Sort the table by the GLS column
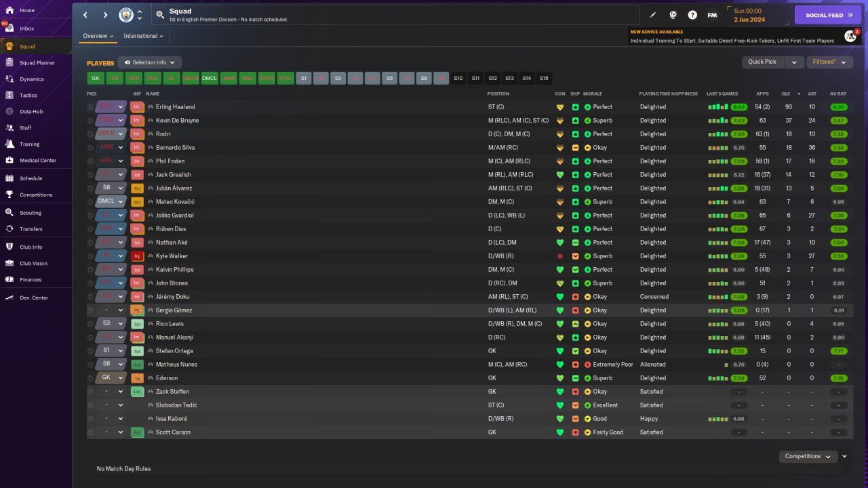 pyautogui.click(x=786, y=94)
